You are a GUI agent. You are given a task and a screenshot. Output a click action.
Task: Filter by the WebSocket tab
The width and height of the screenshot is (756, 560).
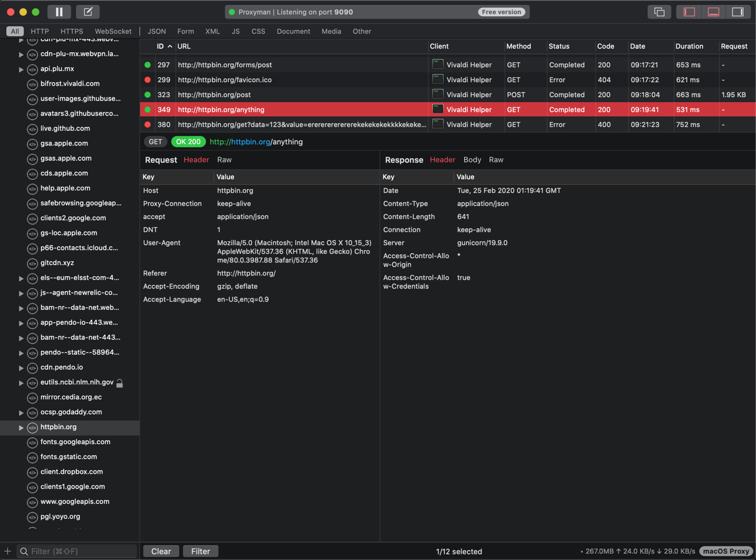point(113,31)
